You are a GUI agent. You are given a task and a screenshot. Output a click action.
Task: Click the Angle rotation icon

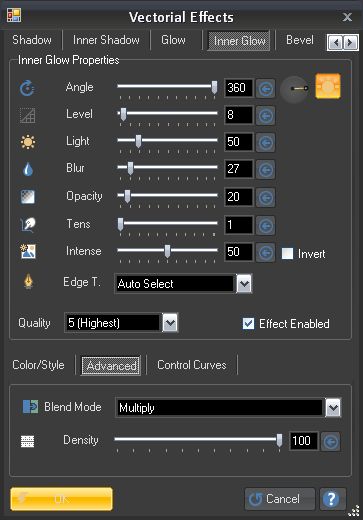click(x=27, y=88)
